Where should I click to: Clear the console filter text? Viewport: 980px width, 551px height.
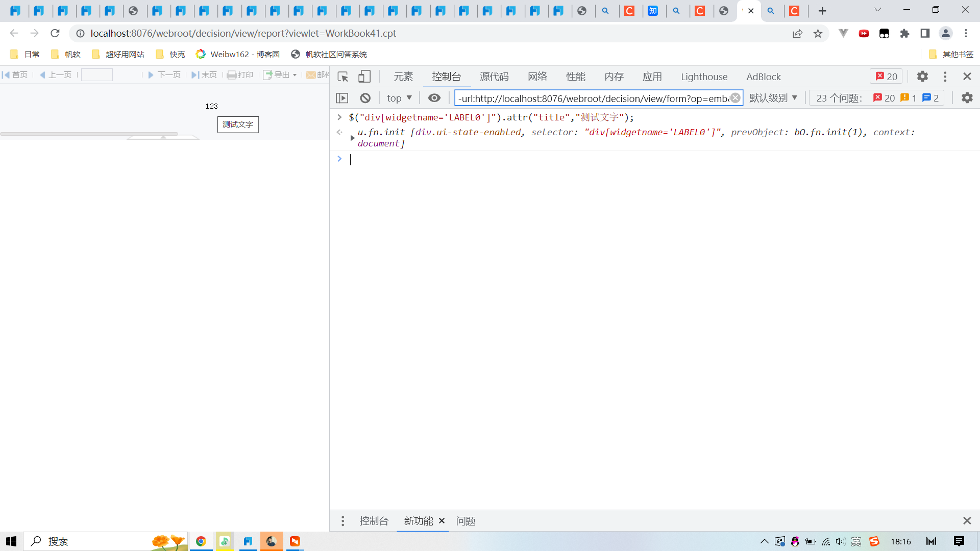(x=735, y=98)
